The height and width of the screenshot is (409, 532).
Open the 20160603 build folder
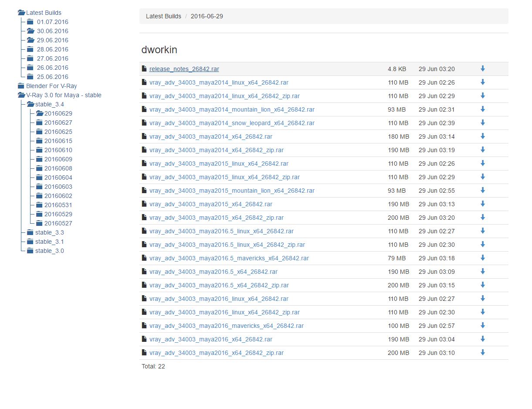point(58,187)
